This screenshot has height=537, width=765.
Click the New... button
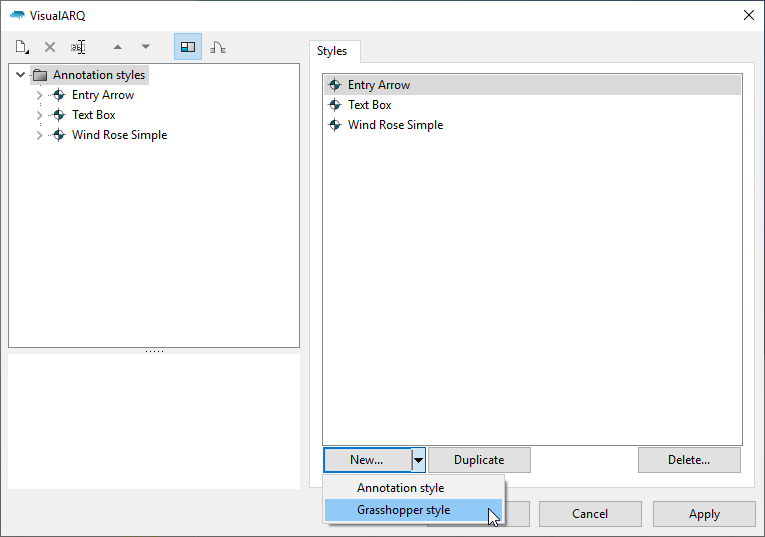tap(367, 460)
